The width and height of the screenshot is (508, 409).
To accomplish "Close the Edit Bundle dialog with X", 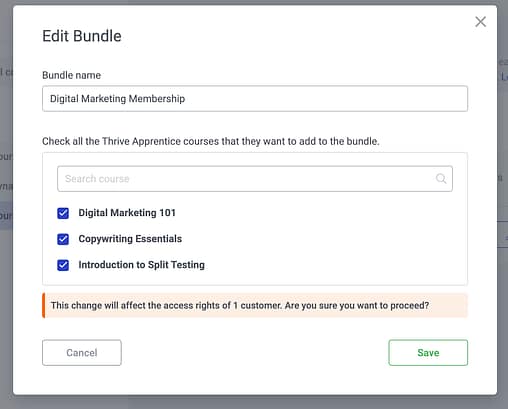I will click(480, 22).
